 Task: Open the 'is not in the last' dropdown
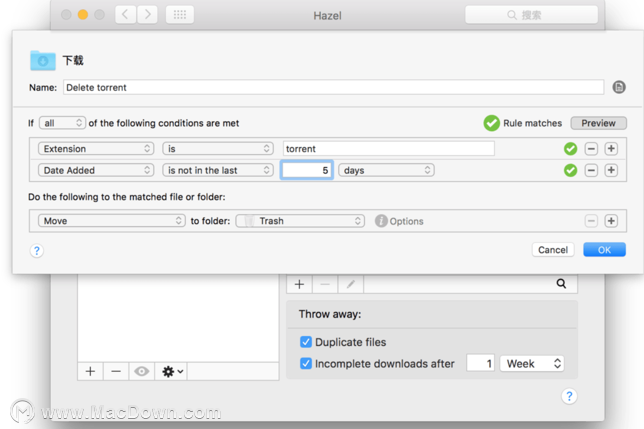click(218, 170)
